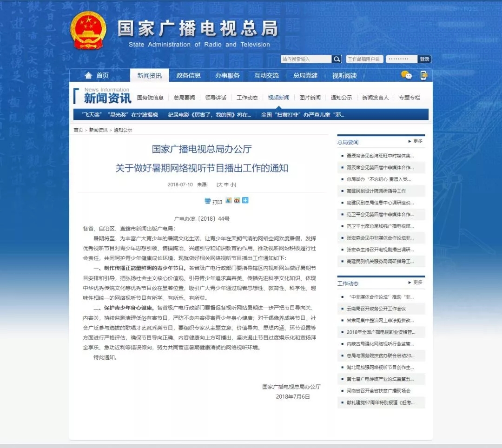
Task: Open article 河南省召开全省扶贫广播现场会
Action: pos(378,391)
